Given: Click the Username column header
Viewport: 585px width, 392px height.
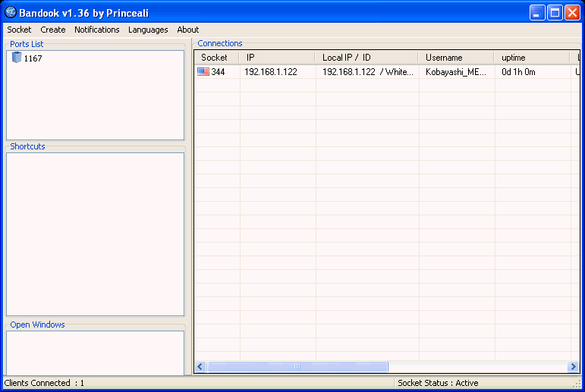Looking at the screenshot, I should 455,58.
